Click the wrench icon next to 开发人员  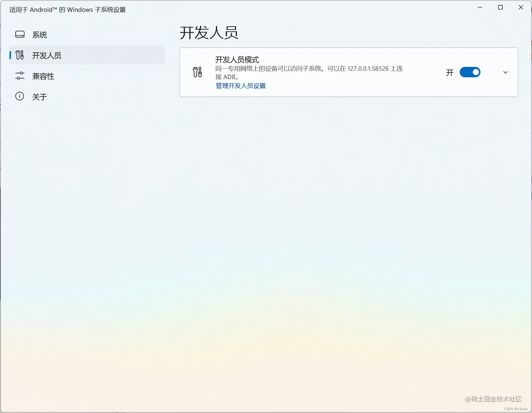point(20,55)
